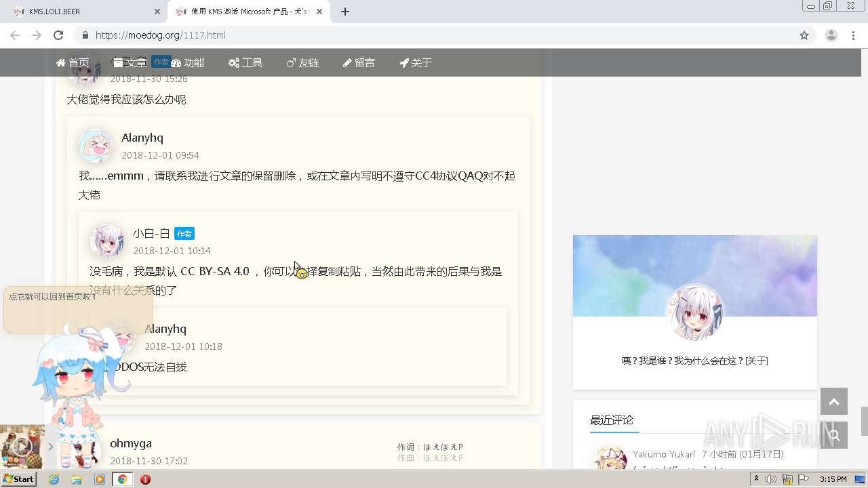Open the [关于] link in sidebar

757,361
